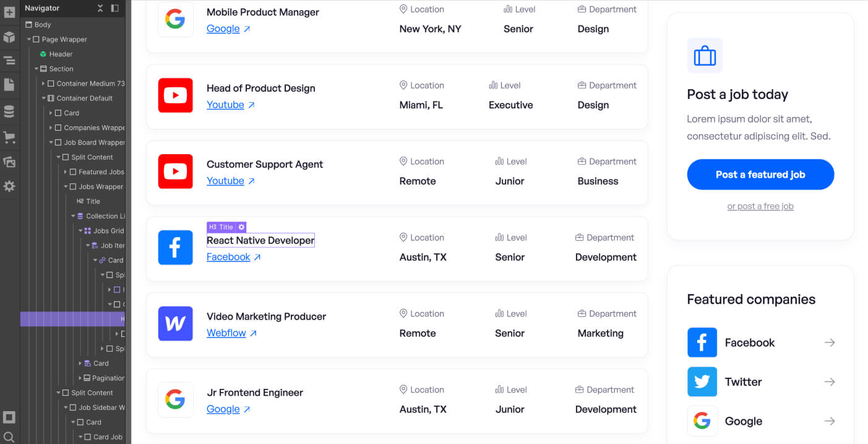Open the "or post a free job" link
Viewport: 868px width, 444px height.
760,206
